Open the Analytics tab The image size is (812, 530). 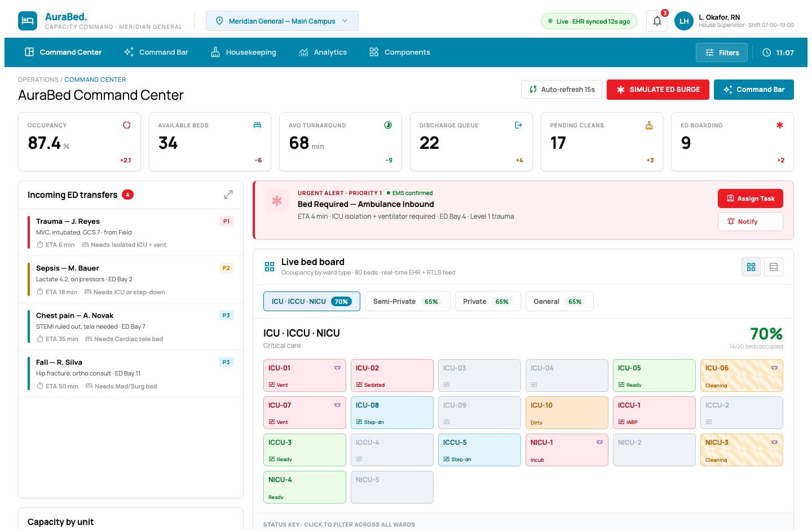click(323, 52)
